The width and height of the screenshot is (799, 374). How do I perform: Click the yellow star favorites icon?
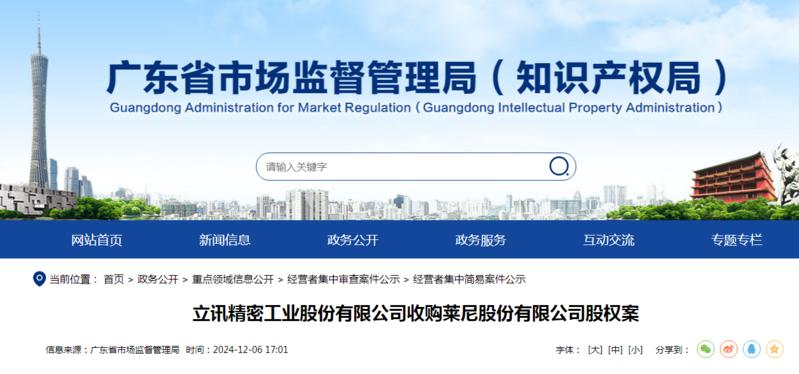(775, 349)
